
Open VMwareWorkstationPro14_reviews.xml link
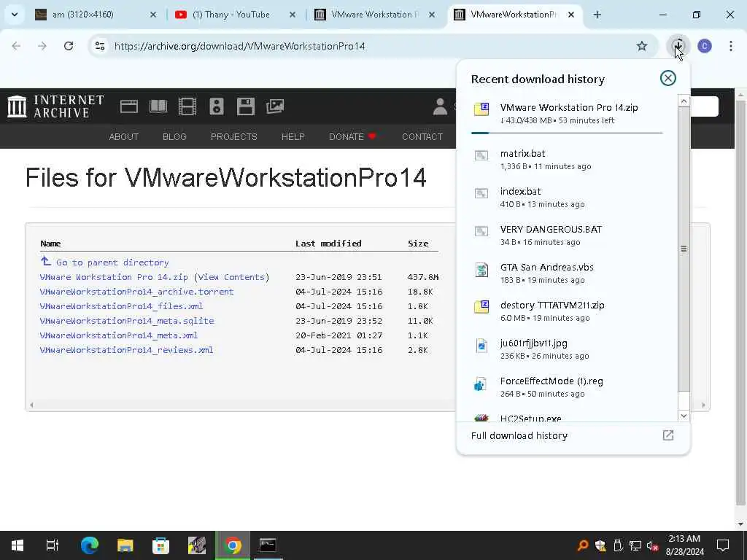coord(126,350)
